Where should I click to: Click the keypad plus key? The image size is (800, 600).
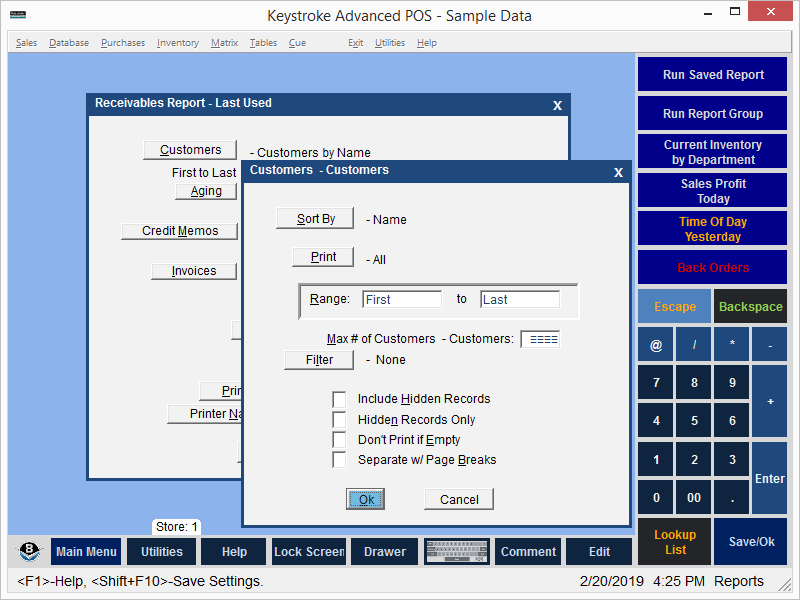pyautogui.click(x=769, y=401)
